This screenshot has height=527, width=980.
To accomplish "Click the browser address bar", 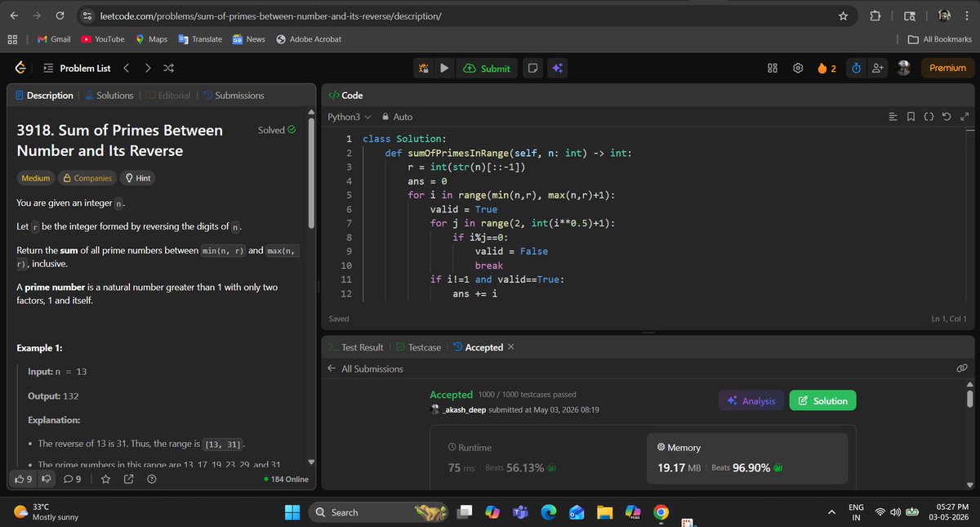I will (457, 16).
